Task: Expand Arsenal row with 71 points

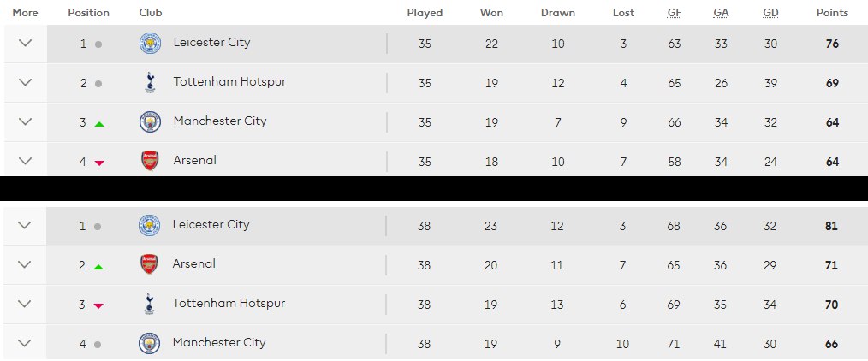Action: click(25, 264)
